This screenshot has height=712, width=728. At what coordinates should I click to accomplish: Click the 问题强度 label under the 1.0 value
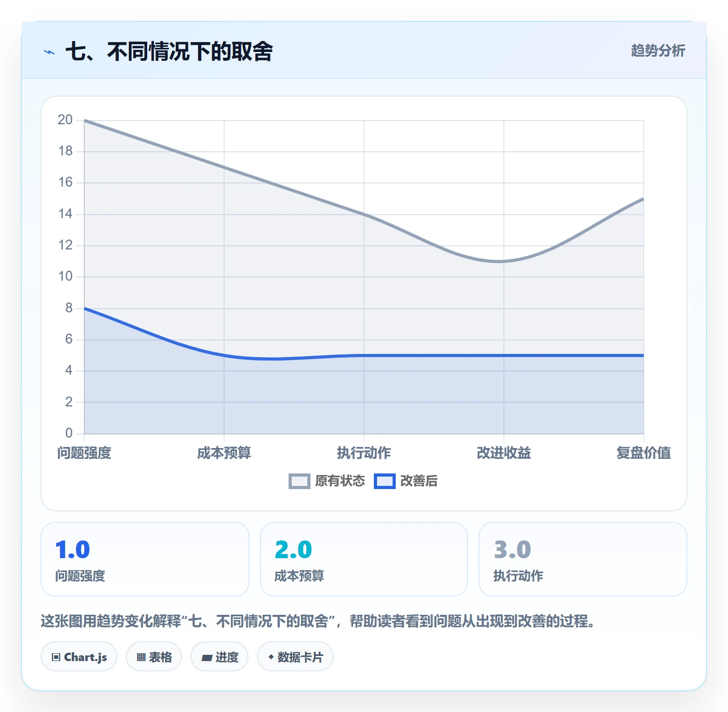pyautogui.click(x=80, y=576)
